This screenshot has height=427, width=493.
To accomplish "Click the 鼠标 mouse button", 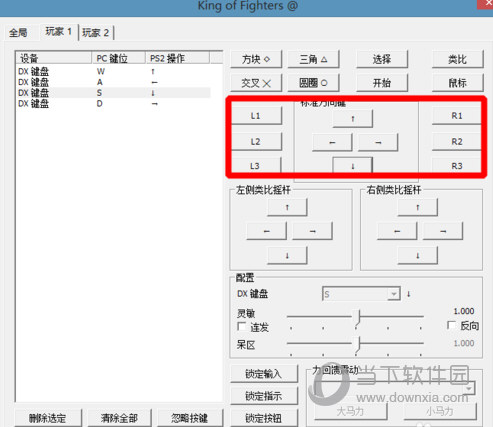I will click(x=457, y=83).
